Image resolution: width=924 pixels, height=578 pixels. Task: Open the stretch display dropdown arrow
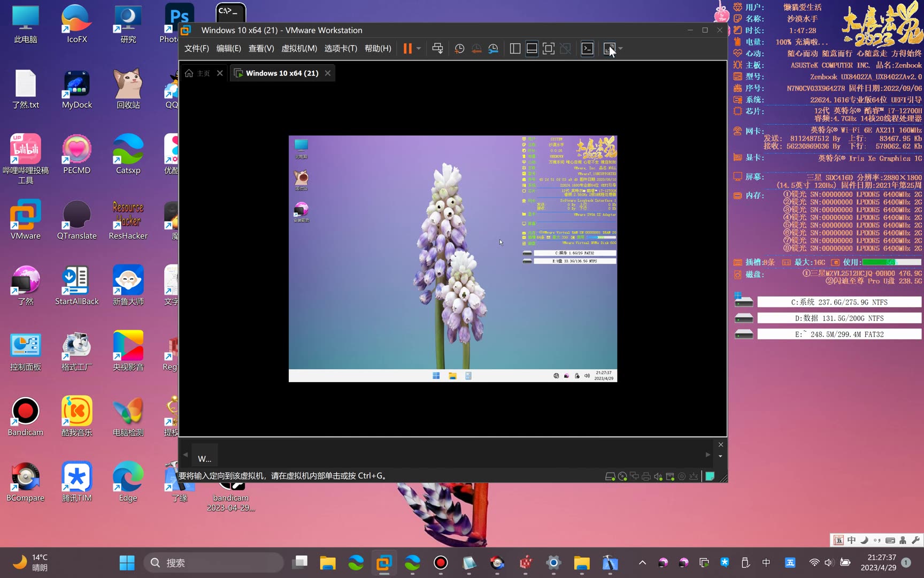(620, 49)
